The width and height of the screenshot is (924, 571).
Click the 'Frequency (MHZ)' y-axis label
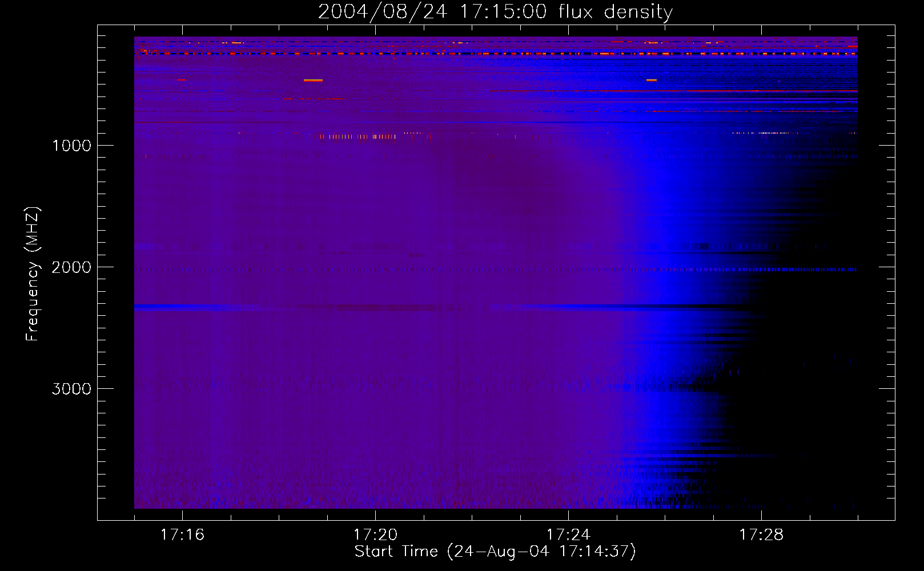tap(33, 274)
